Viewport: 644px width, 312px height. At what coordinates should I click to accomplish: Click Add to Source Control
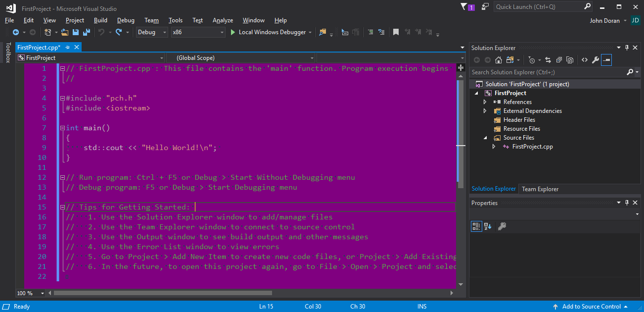tap(591, 307)
